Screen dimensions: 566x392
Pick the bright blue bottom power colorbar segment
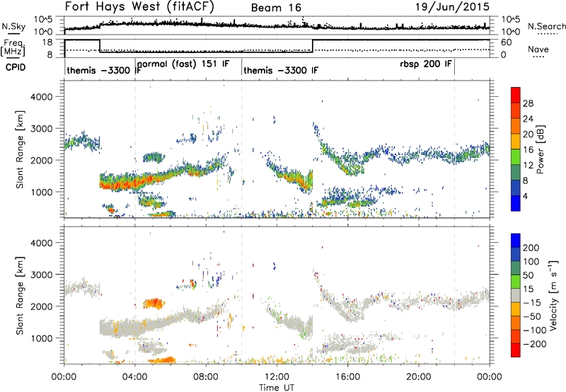516,203
